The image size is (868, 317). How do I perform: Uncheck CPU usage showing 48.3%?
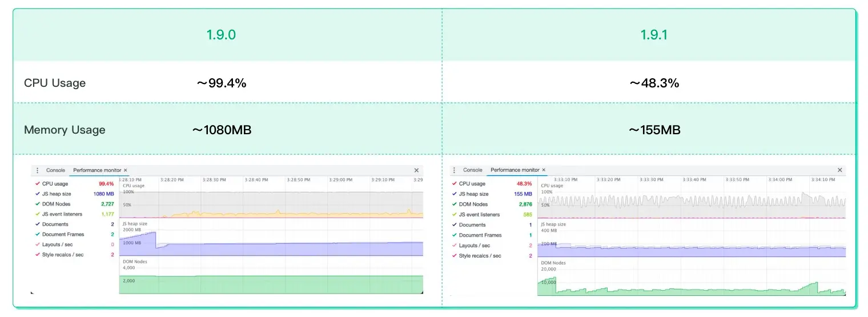point(455,184)
